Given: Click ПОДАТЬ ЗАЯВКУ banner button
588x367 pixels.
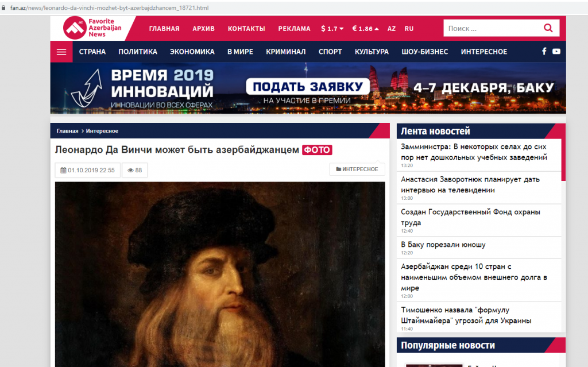Looking at the screenshot, I should [x=308, y=87].
